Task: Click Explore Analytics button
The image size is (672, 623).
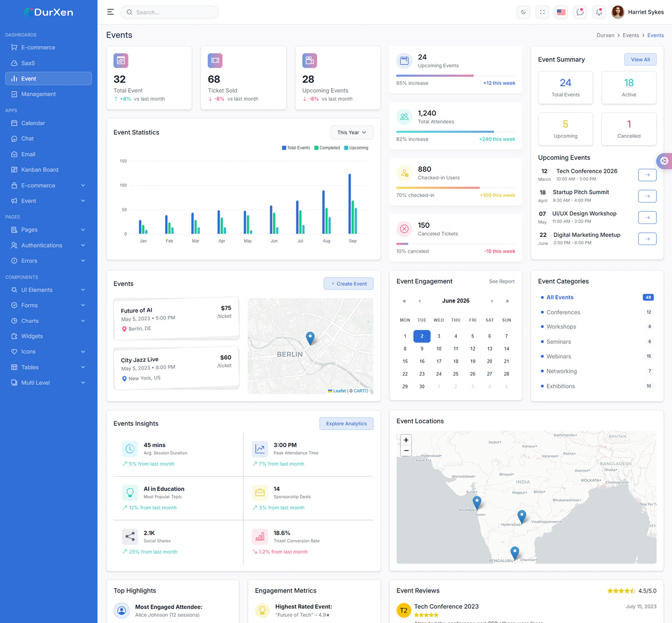Action: click(346, 423)
